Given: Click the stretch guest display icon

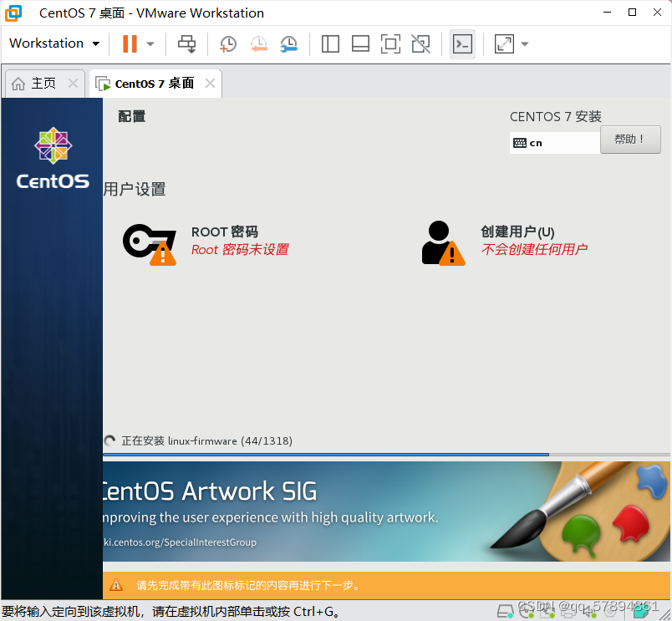Looking at the screenshot, I should (505, 43).
